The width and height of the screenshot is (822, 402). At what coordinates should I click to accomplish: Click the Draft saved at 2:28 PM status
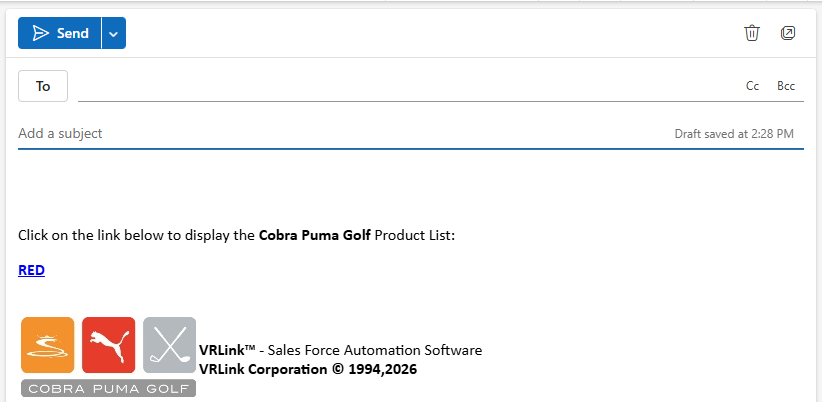[x=734, y=134]
